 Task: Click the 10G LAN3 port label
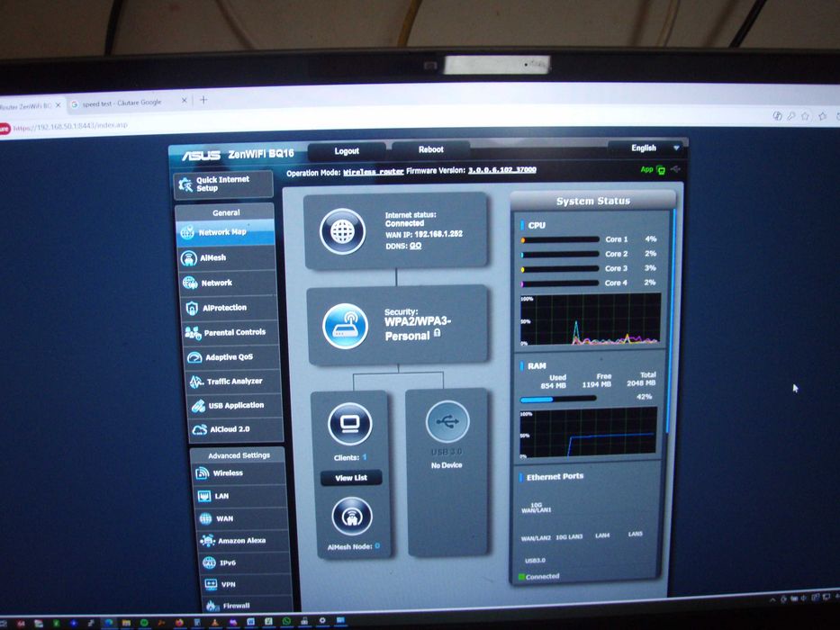click(570, 536)
